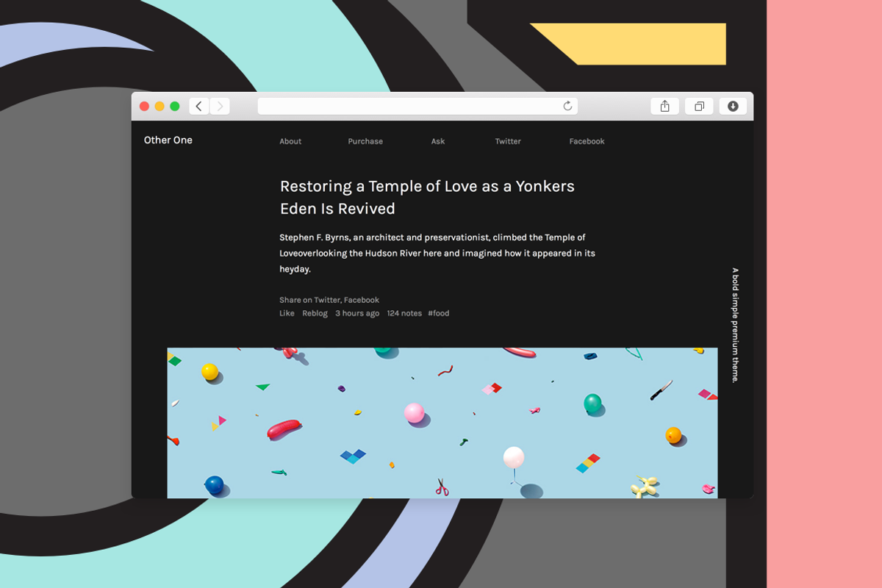Open the balloon confetti photo post
Viewport: 882px width, 588px height.
point(442,423)
